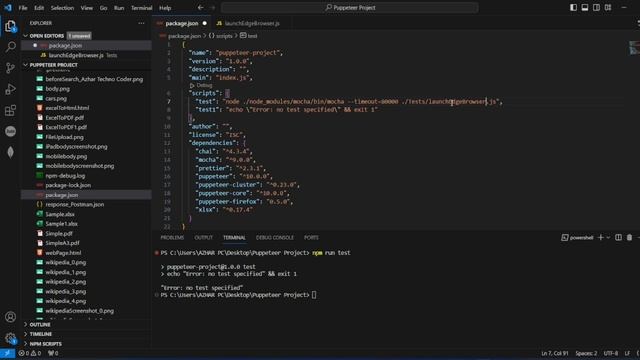Open the launch profile dropdown beside plus
This screenshot has height=360, width=640.
click(x=608, y=238)
